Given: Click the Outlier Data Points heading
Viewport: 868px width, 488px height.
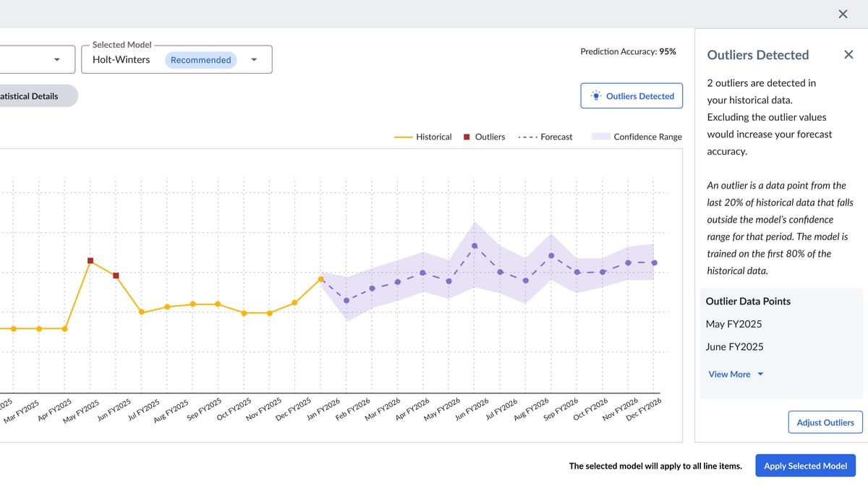Looking at the screenshot, I should pyautogui.click(x=748, y=301).
